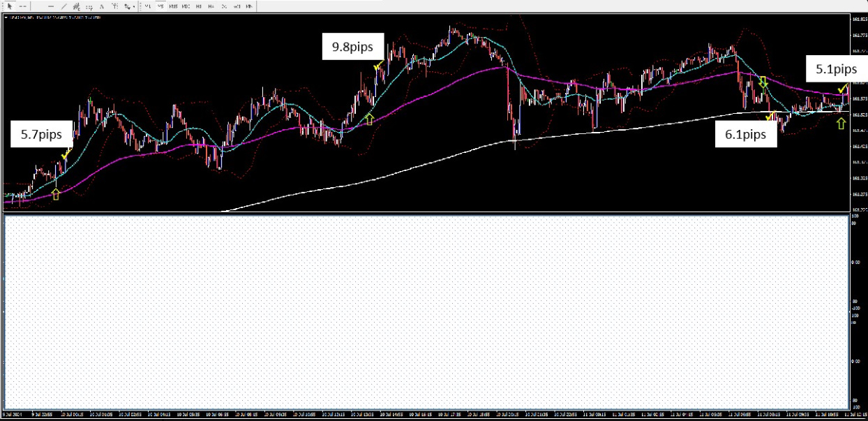The width and height of the screenshot is (868, 421).
Task: Activate the Crosshair tool
Action: click(22, 6)
